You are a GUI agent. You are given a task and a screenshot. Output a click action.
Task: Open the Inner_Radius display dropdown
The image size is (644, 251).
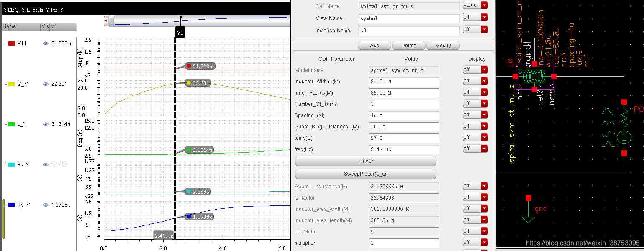click(475, 92)
